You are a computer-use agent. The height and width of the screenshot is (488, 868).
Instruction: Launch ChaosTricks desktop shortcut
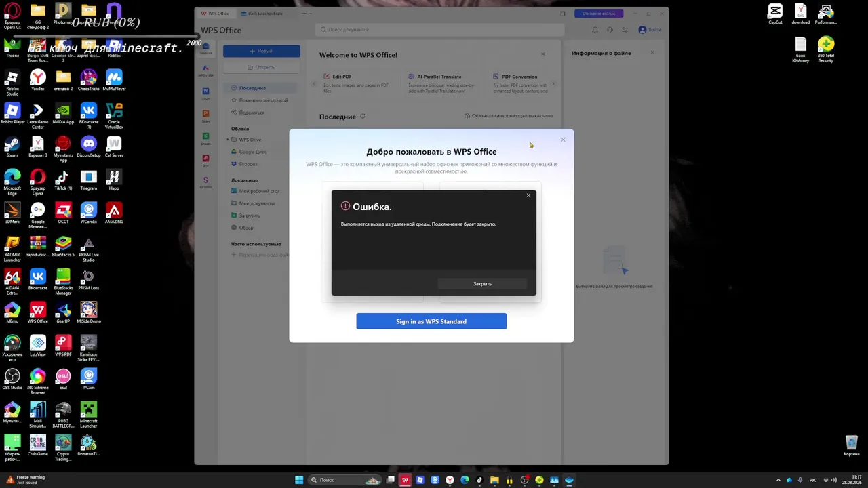coord(89,81)
